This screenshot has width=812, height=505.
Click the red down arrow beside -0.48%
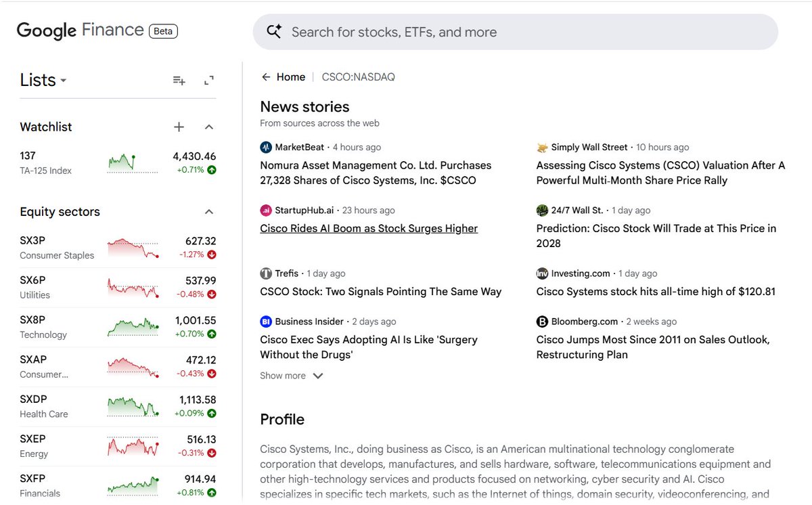(212, 294)
